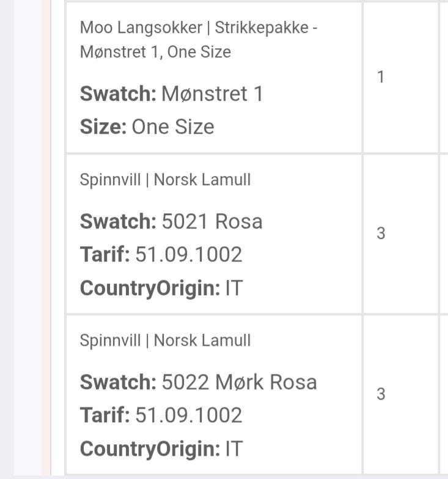Click the Mønstret 1, One Size subtitle line
This screenshot has width=448, height=479.
coord(155,52)
